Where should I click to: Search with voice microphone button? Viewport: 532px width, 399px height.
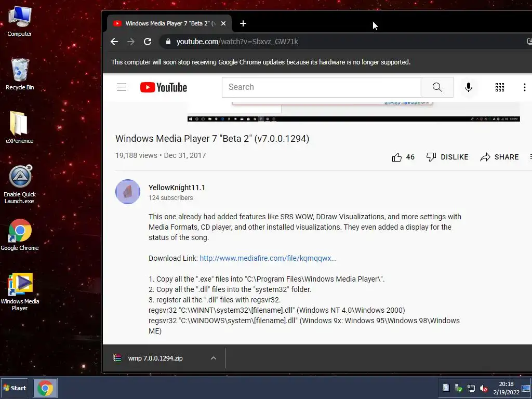pos(469,87)
